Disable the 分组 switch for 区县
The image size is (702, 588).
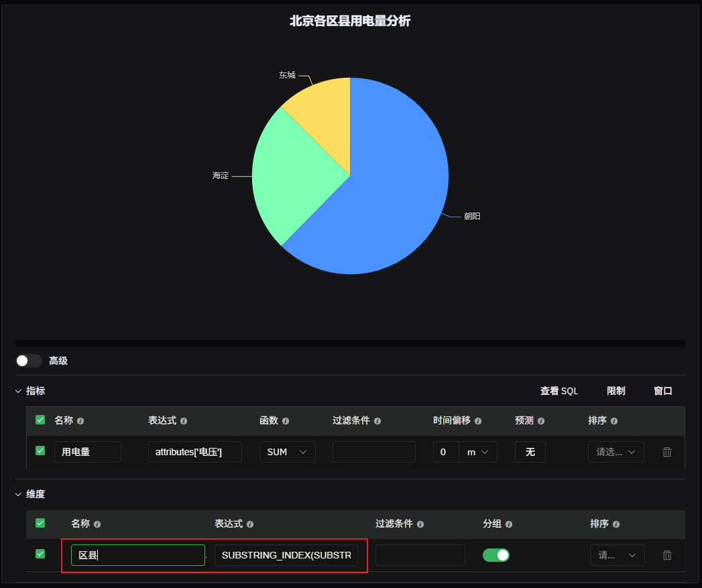[x=496, y=555]
